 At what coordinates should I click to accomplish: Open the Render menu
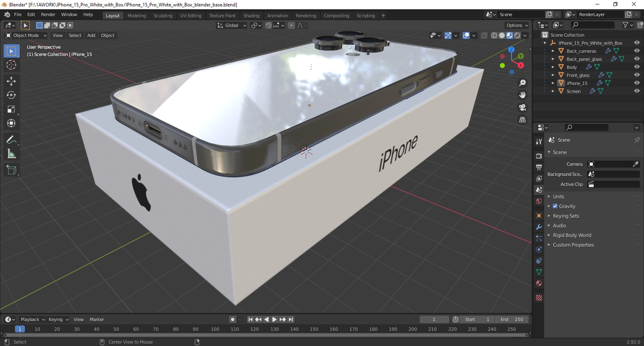pos(48,14)
